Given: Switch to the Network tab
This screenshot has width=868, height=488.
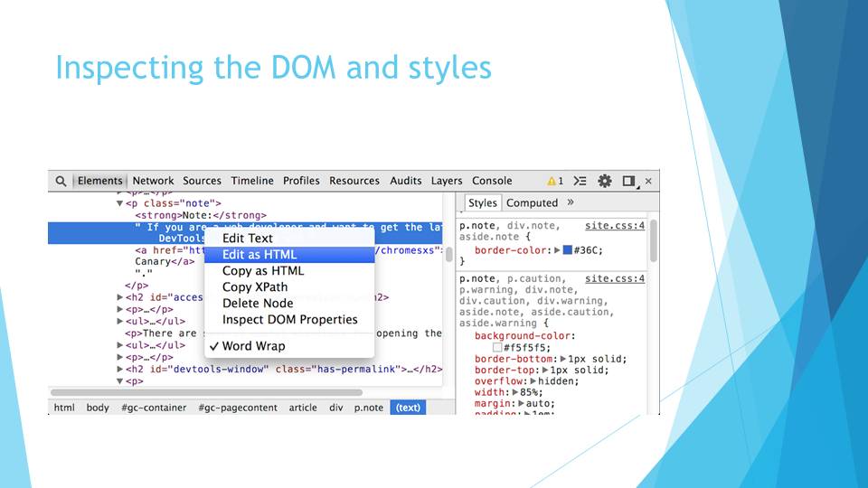Looking at the screenshot, I should 153,181.
